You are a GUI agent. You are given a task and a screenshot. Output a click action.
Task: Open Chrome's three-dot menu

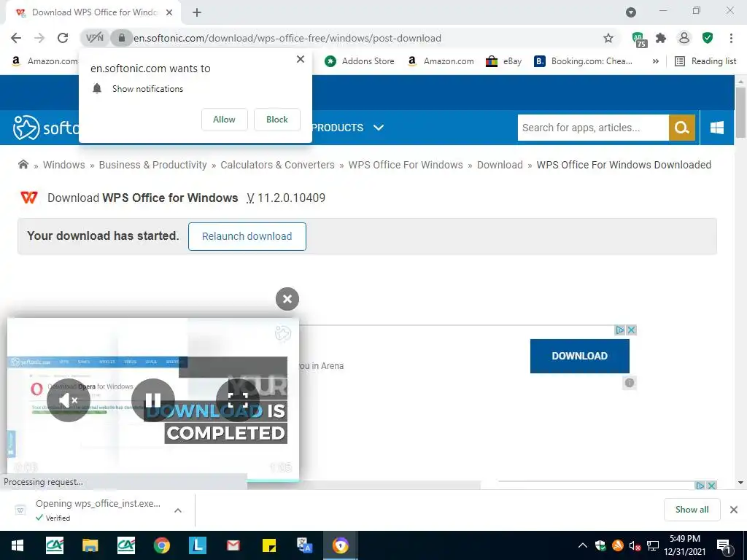coord(731,38)
